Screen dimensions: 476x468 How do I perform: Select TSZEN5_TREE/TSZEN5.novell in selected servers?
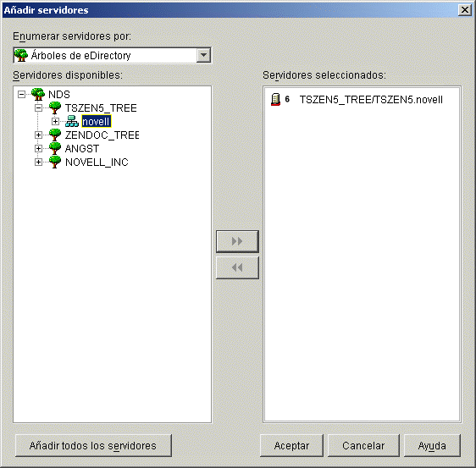point(371,100)
